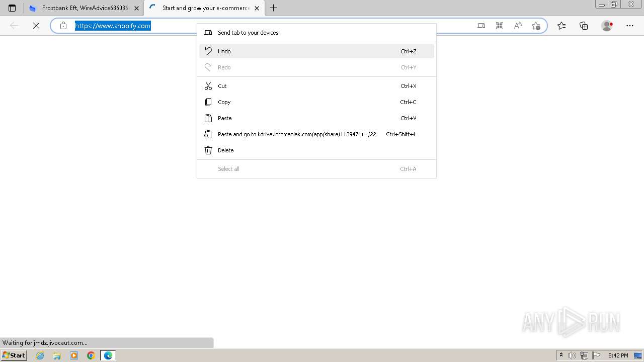Show hidden tray icons arrow
Screen dimensions: 644x362
(x=561, y=355)
